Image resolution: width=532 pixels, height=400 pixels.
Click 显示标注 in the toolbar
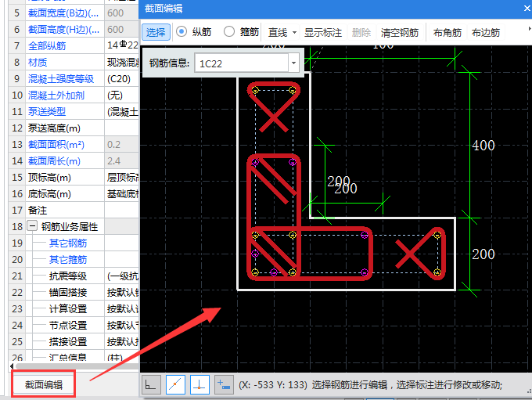[x=323, y=32]
